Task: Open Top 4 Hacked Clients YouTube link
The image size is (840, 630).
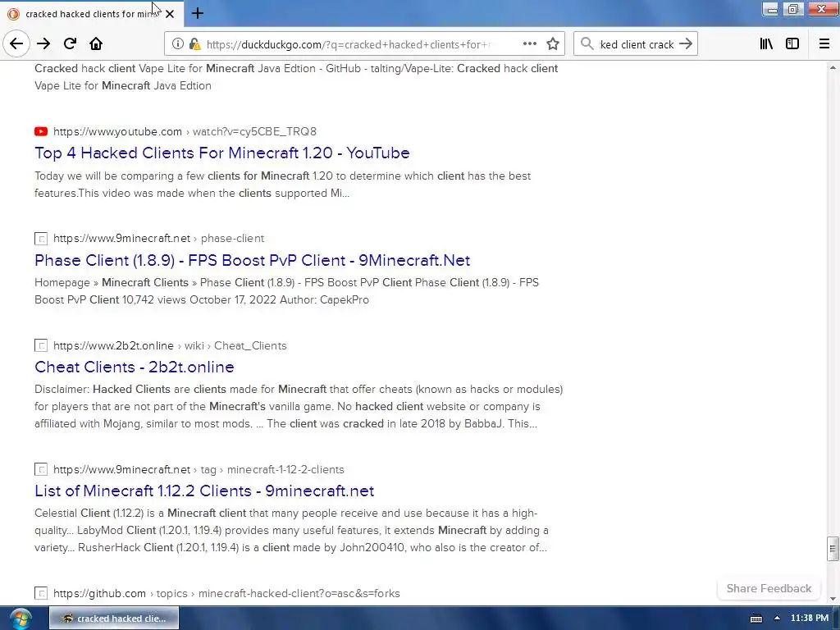Action: (x=221, y=153)
